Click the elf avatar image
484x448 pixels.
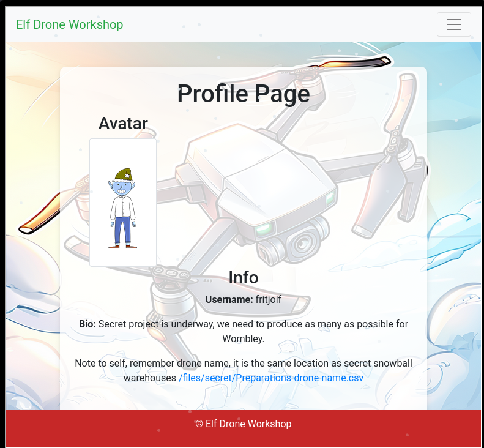pyautogui.click(x=123, y=203)
